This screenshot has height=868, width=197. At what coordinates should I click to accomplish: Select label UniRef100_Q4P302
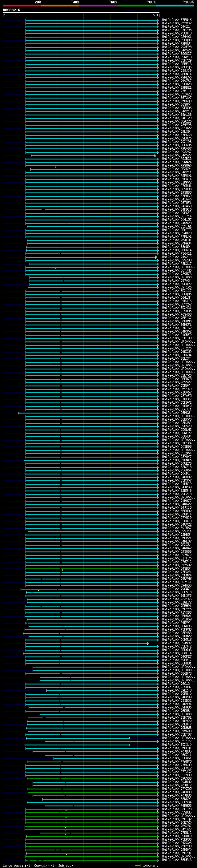coord(176,331)
